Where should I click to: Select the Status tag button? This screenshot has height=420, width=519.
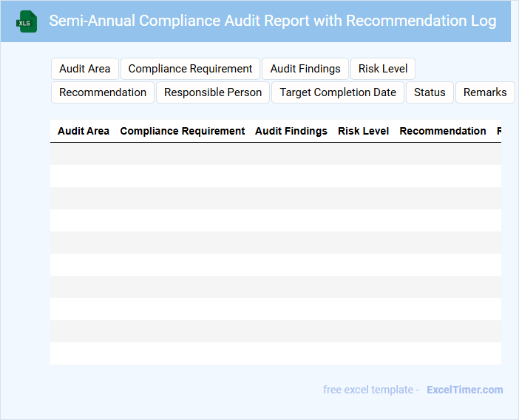[430, 92]
